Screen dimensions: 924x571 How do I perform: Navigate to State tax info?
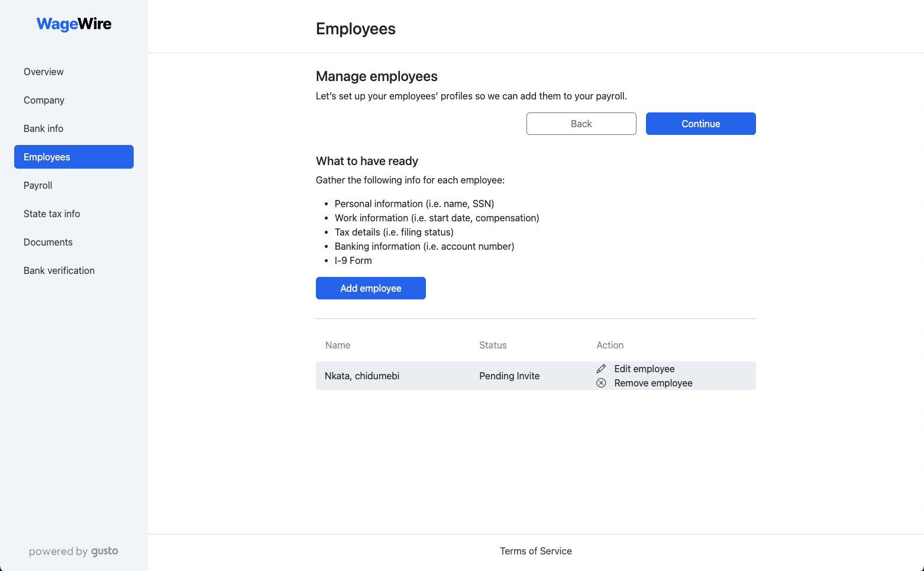(74, 214)
